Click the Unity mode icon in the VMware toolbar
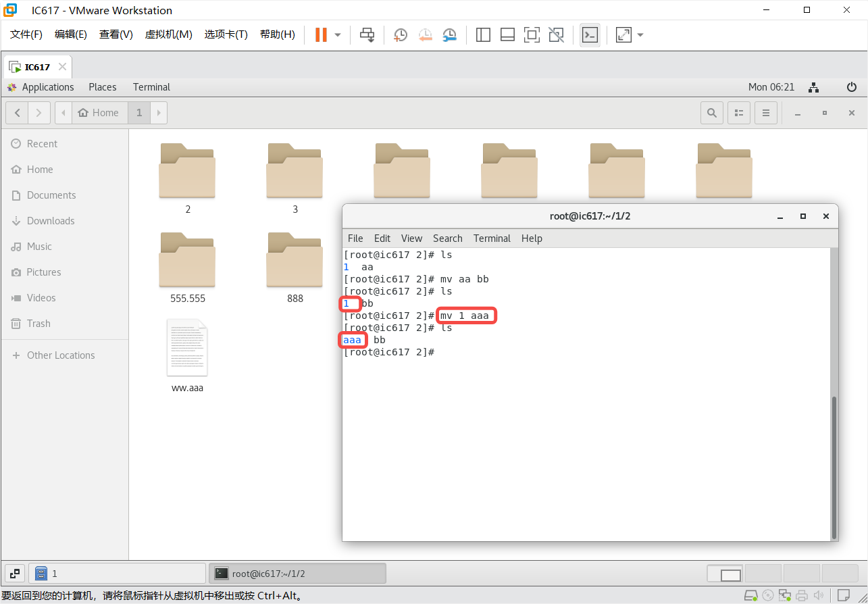Viewport: 868px width, 604px height. pos(556,34)
